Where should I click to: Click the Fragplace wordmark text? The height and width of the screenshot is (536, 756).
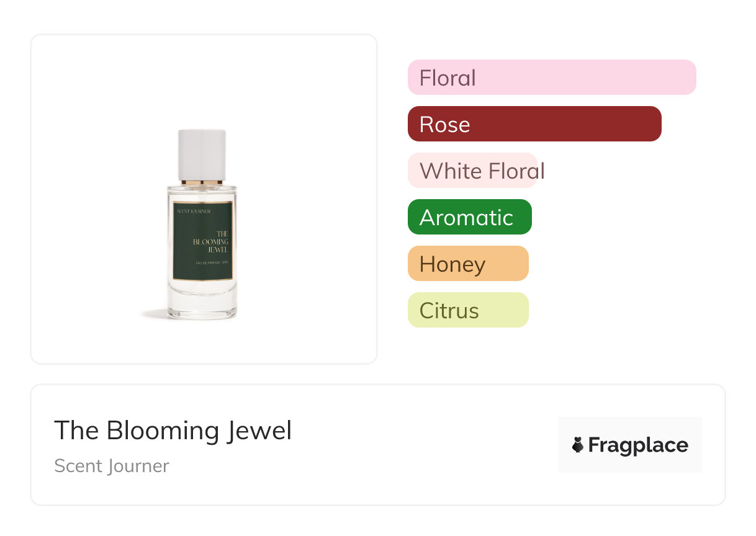pyautogui.click(x=638, y=445)
